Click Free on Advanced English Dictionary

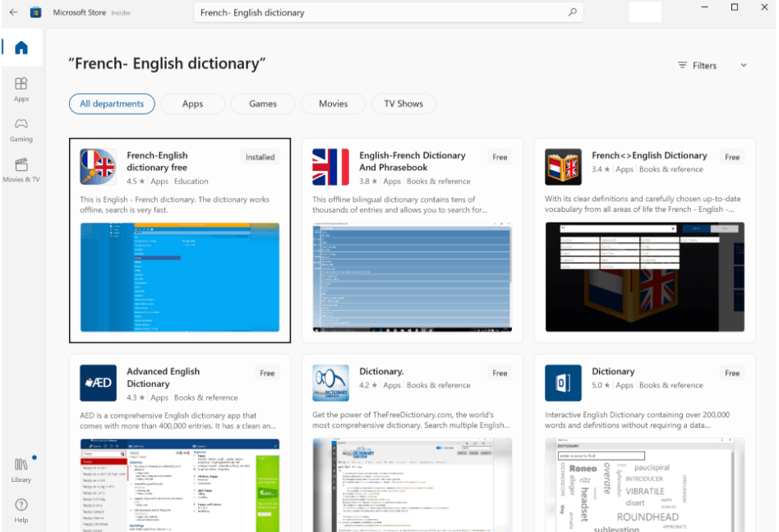[x=267, y=373]
